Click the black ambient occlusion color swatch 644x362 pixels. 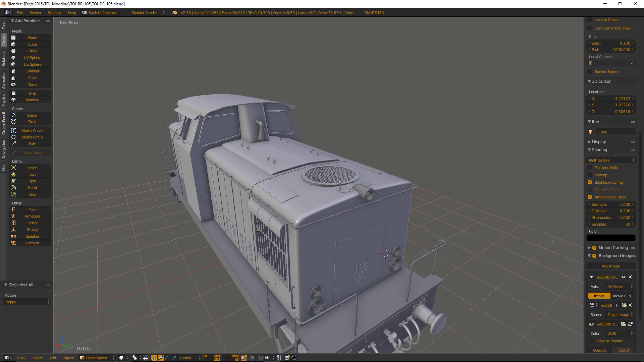[610, 238]
